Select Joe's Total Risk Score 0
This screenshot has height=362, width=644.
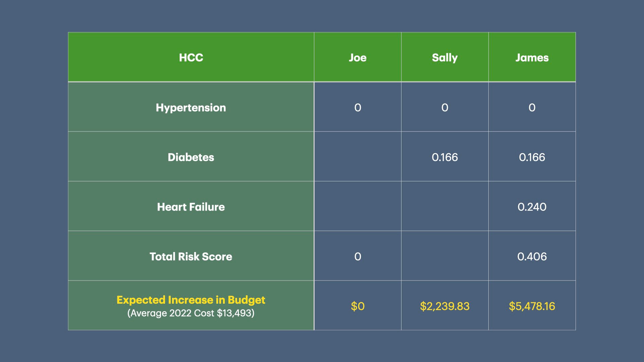point(358,256)
